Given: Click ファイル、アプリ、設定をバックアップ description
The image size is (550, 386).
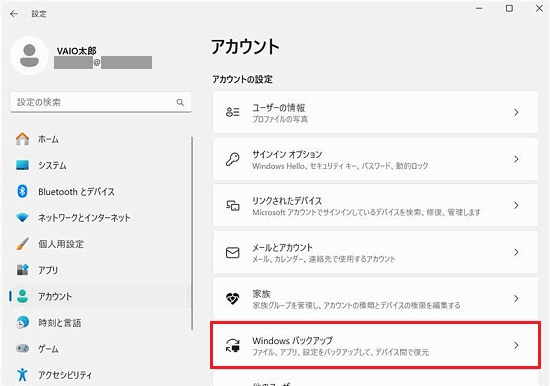Looking at the screenshot, I should [x=341, y=352].
